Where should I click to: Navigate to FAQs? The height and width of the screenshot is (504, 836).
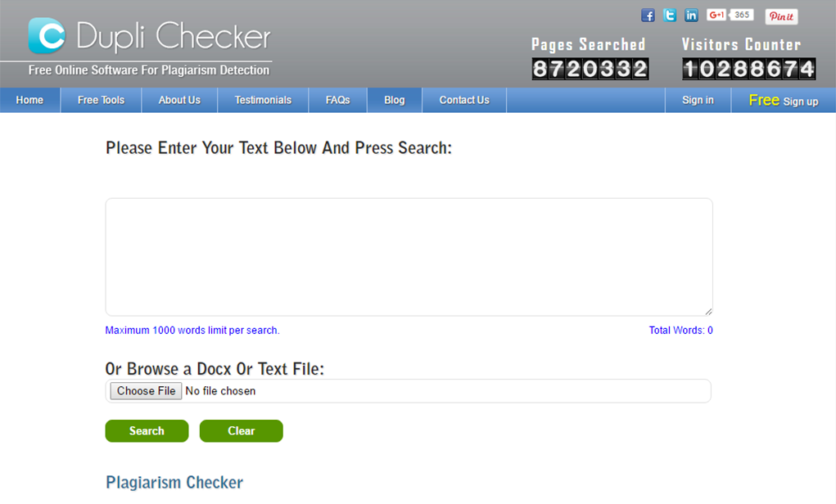(337, 100)
